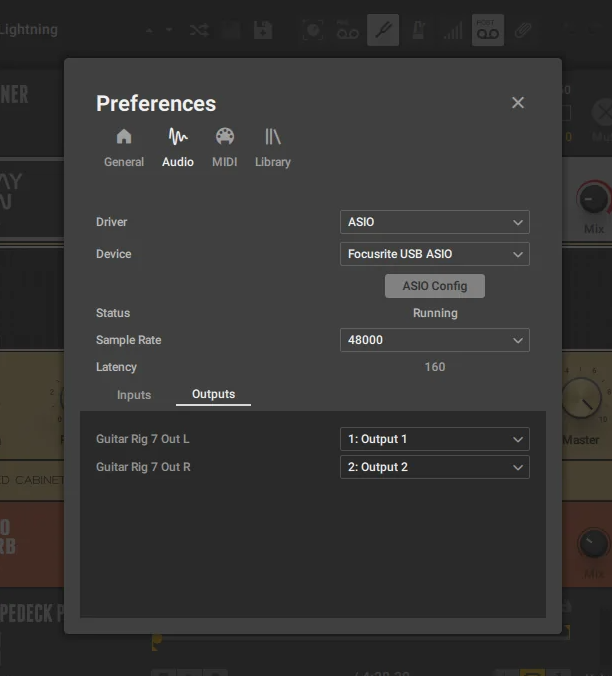Click the save preset floppy disk icon
Image resolution: width=612 pixels, height=676 pixels.
tap(263, 30)
